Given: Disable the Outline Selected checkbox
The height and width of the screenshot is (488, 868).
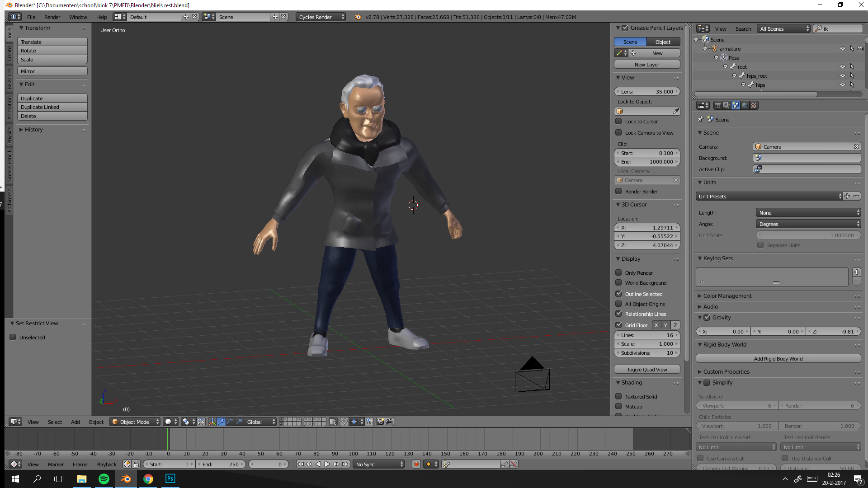Looking at the screenshot, I should click(x=618, y=294).
